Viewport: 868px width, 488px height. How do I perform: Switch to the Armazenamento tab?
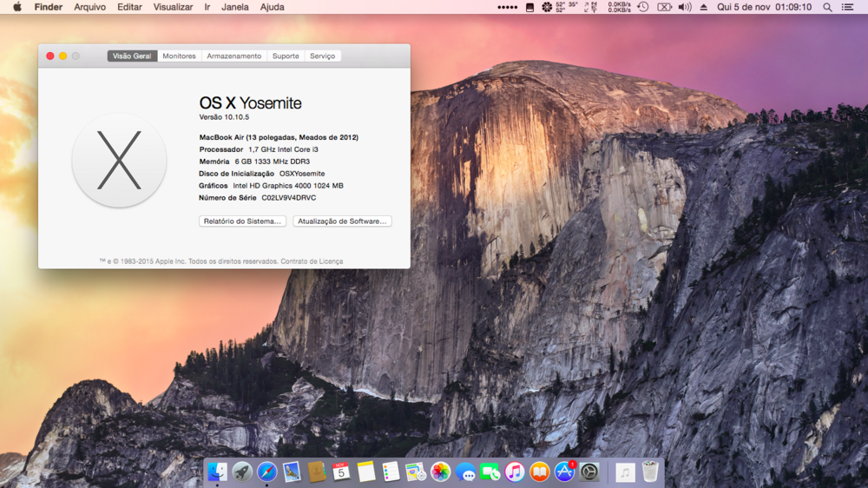tap(233, 56)
